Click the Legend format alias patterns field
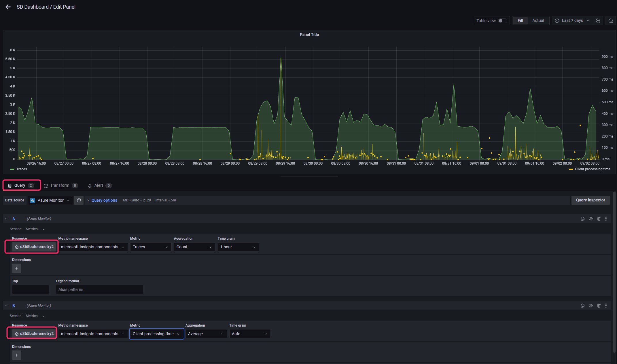Screen dimensions: 617x364 coord(99,289)
